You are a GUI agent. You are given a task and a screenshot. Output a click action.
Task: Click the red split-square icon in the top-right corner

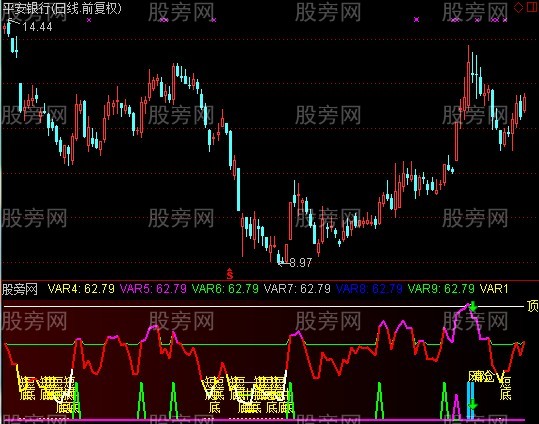coord(532,8)
